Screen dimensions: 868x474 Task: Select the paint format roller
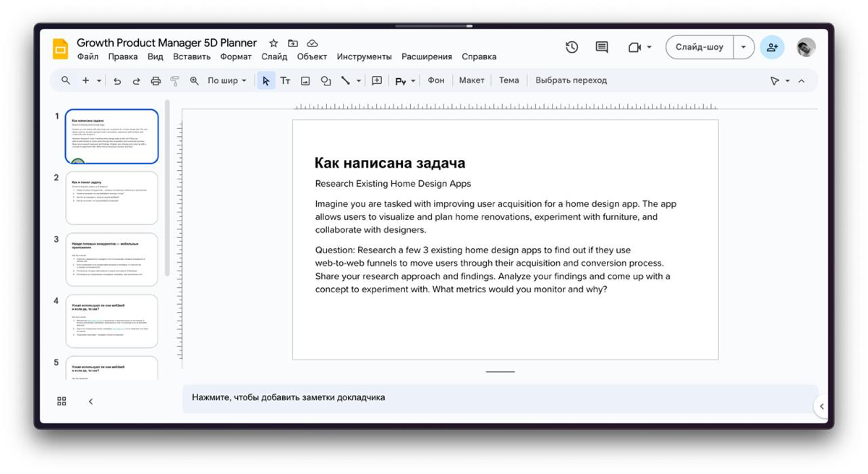[x=174, y=81]
